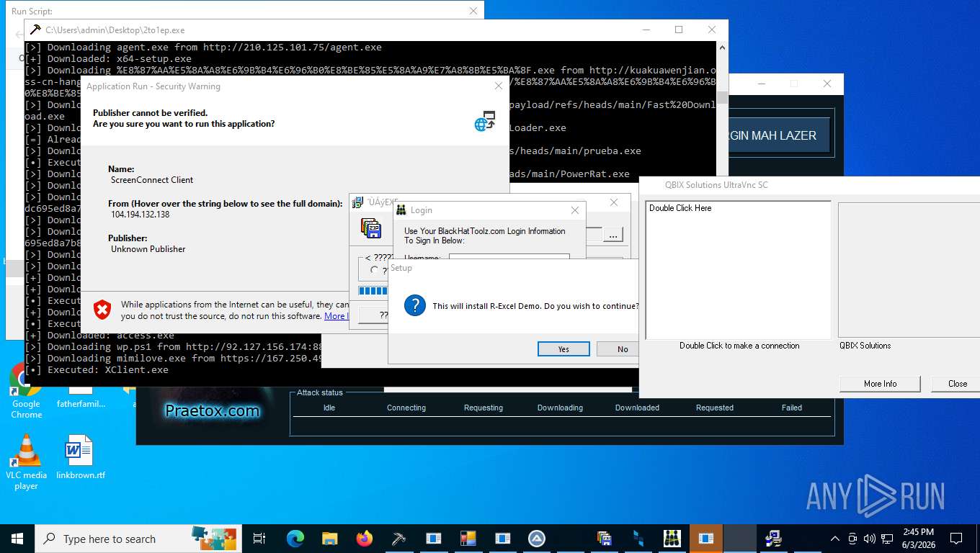Click the ZIP extractor progress bar
Viewport: 980px width, 553px height.
coord(373,291)
